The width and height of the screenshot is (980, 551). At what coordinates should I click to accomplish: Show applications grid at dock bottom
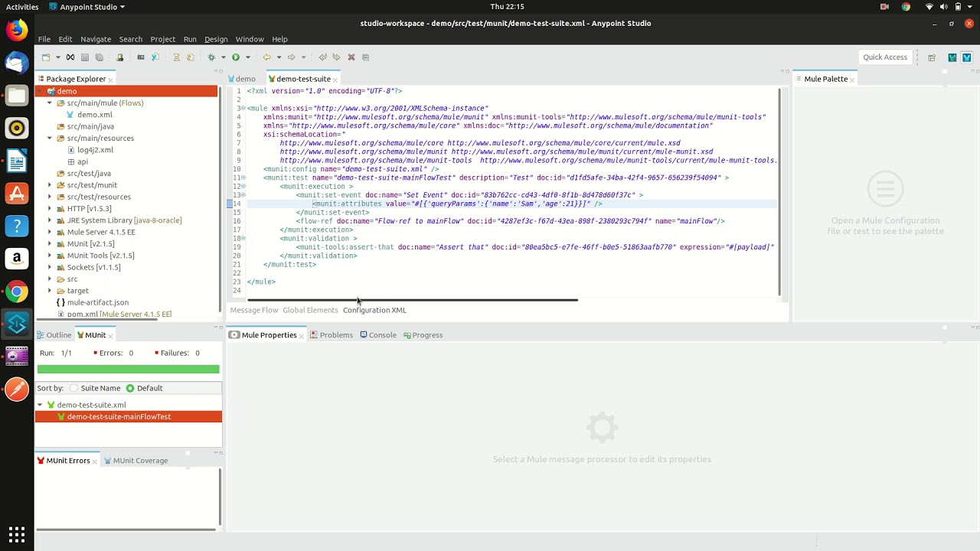(17, 533)
